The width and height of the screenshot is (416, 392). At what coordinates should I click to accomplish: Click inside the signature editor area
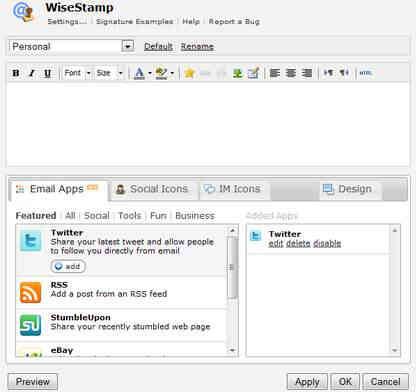coord(208,124)
